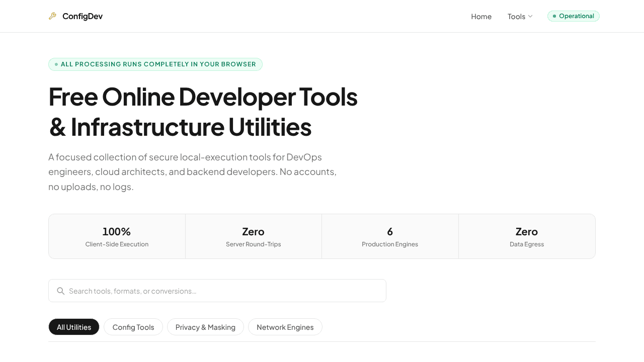Go to the Home nav link
This screenshot has height=362, width=644.
click(481, 17)
